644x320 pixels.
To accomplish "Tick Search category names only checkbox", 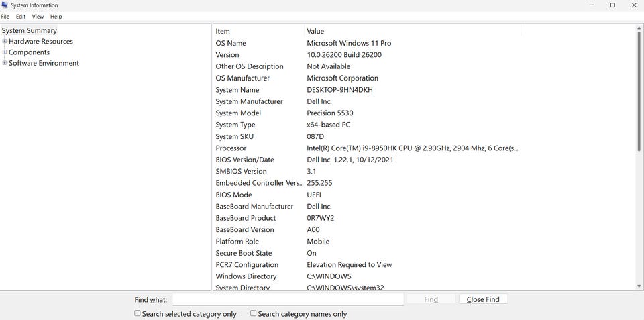I will click(x=253, y=313).
